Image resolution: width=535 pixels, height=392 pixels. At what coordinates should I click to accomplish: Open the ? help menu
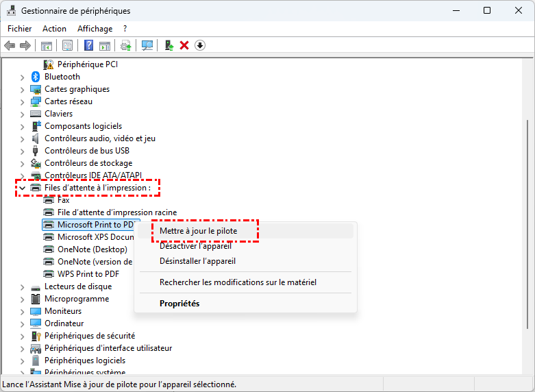pos(125,29)
